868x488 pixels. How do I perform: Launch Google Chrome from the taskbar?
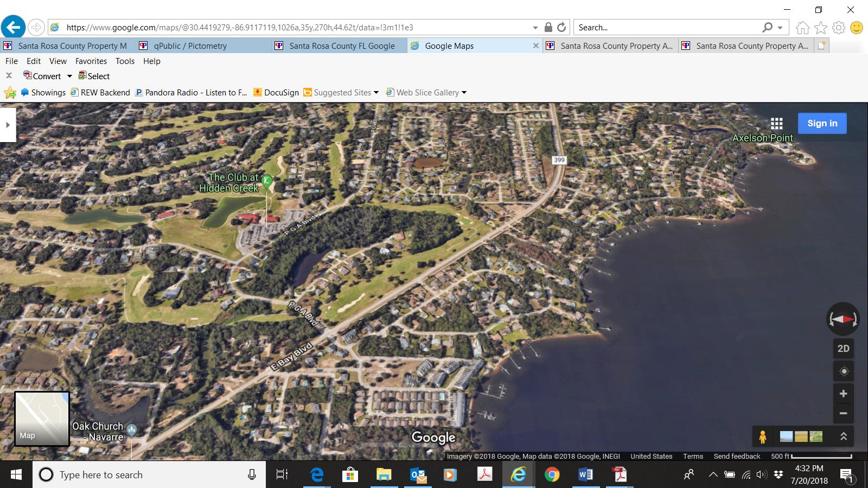coord(552,474)
